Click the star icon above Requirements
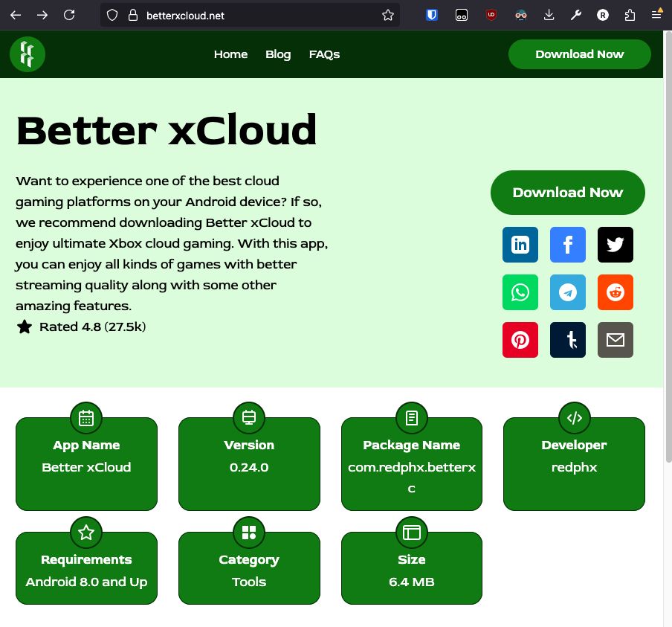672x627 pixels. click(86, 533)
